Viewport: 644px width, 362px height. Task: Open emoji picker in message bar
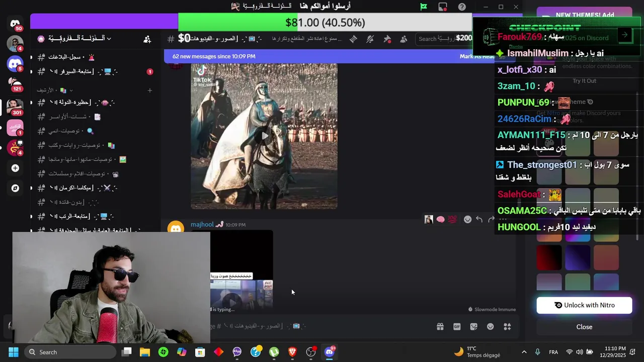coord(491,326)
